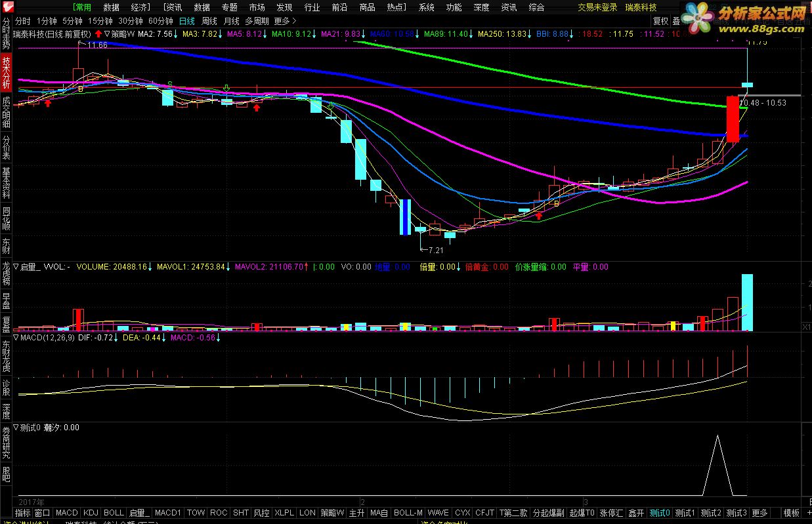Expand the MACD(12,26,9) indicator triangle
812x524 pixels.
[x=16, y=338]
